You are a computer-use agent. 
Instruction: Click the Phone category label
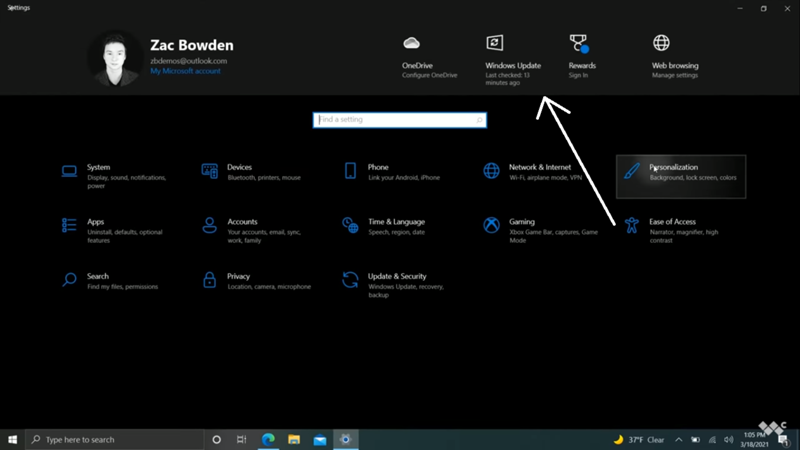pos(378,167)
